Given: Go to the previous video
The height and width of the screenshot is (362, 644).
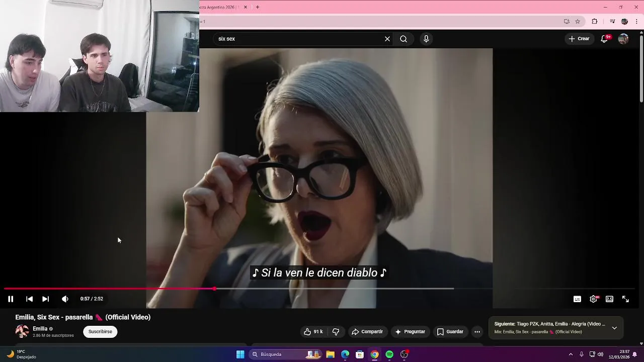Looking at the screenshot, I should pyautogui.click(x=29, y=299).
